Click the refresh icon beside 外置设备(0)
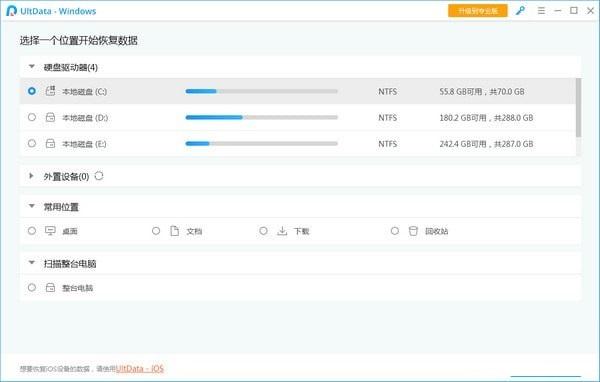600x382 pixels. pos(99,176)
